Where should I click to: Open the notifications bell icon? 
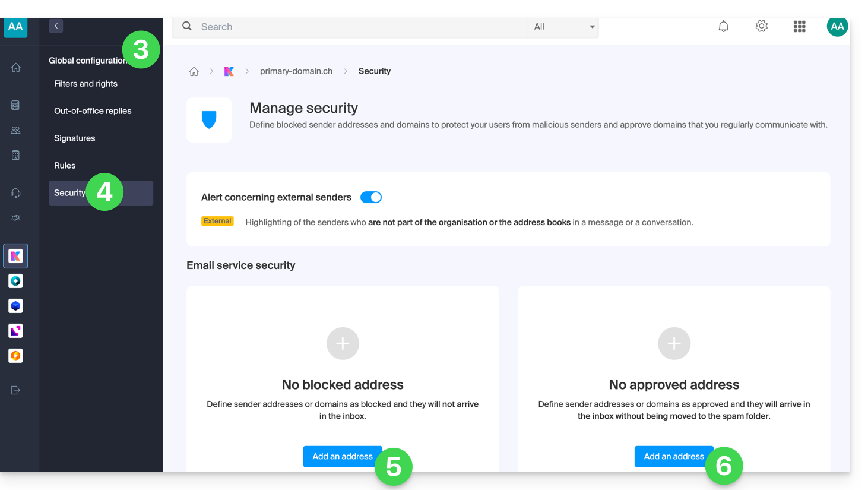[x=723, y=27]
